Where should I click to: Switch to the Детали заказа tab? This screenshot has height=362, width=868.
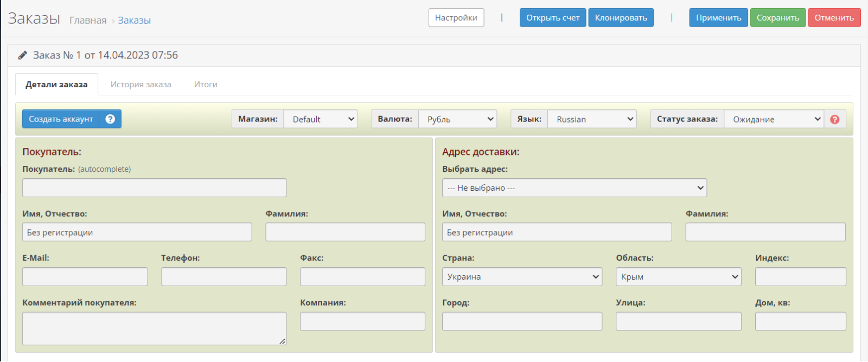coord(56,85)
